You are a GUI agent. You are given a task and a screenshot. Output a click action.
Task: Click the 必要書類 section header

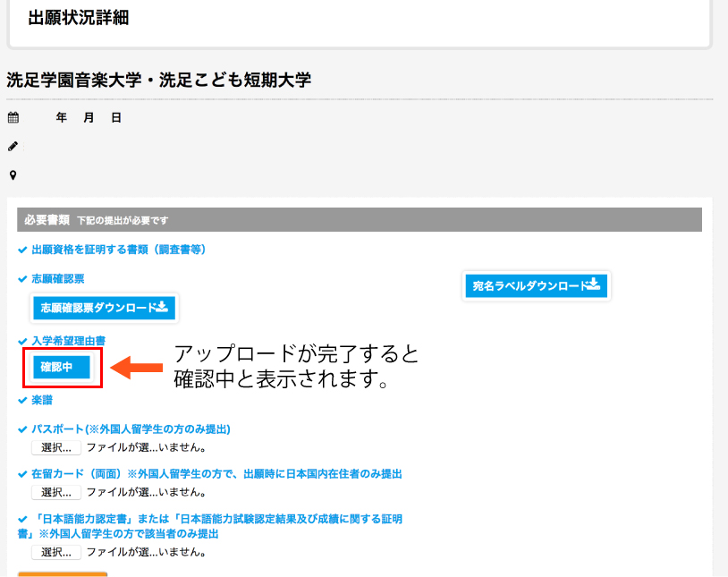click(x=360, y=220)
